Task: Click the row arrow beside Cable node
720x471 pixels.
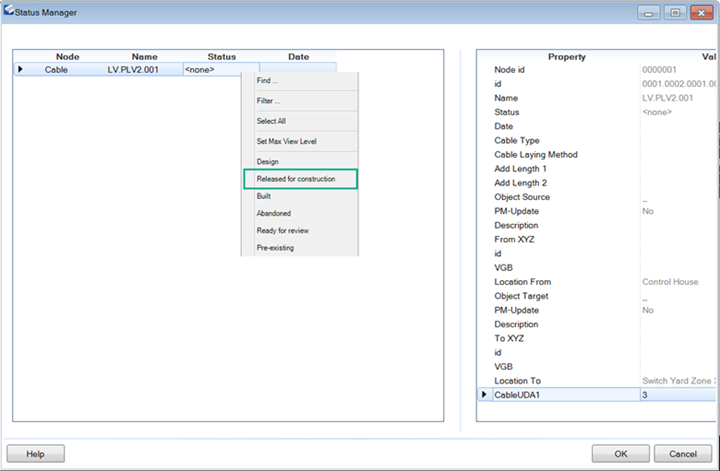Action: click(x=20, y=70)
